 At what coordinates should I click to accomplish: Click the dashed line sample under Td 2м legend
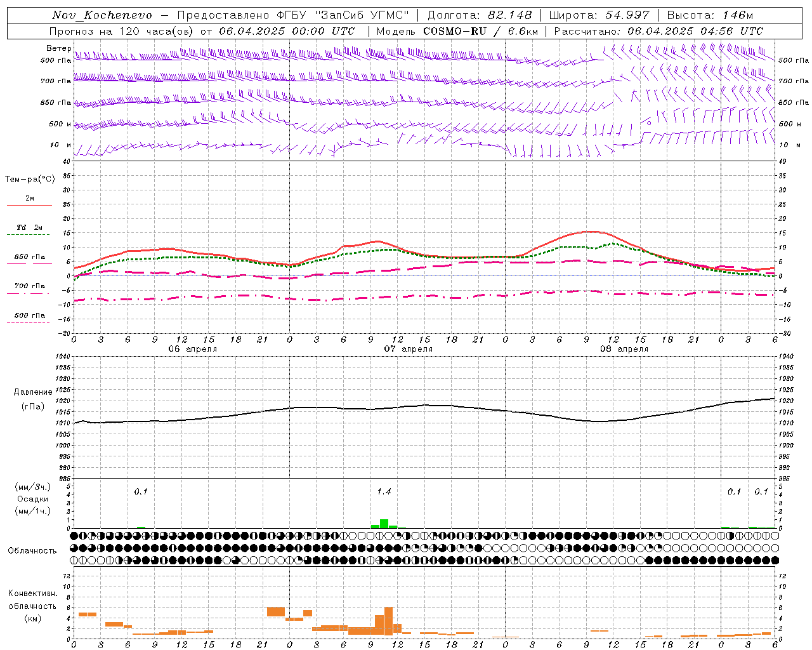[x=28, y=235]
